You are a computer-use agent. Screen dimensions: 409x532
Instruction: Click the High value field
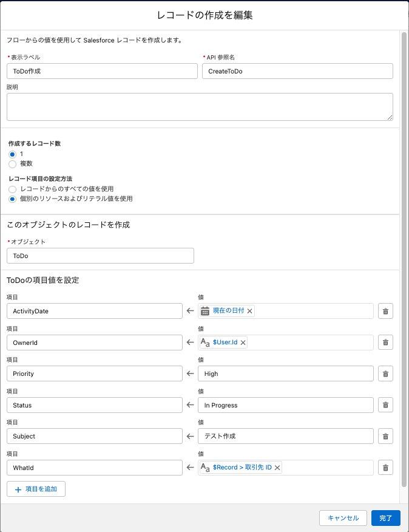pyautogui.click(x=286, y=373)
